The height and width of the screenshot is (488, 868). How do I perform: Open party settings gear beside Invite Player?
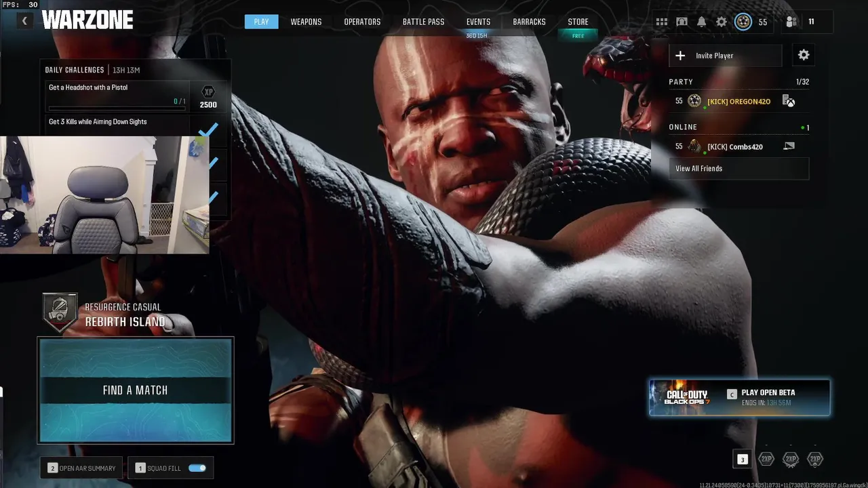(804, 56)
